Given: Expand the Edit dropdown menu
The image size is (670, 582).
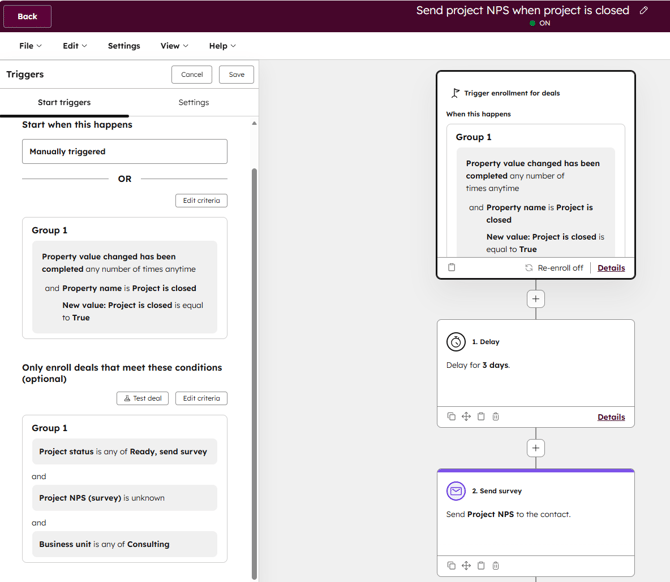Looking at the screenshot, I should (75, 46).
